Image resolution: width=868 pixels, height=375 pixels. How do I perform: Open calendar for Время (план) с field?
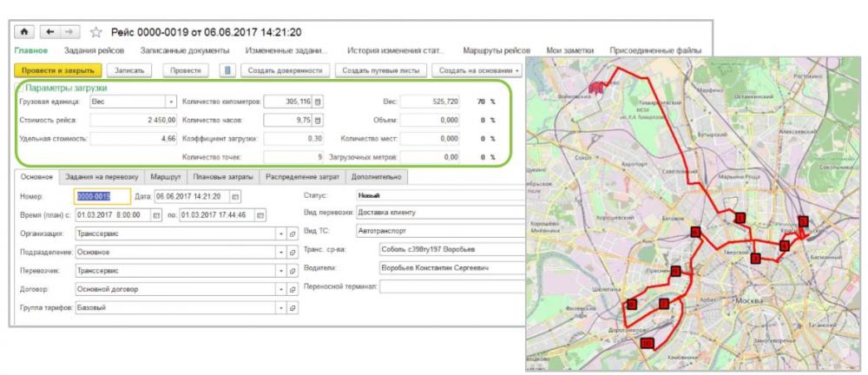(x=156, y=215)
